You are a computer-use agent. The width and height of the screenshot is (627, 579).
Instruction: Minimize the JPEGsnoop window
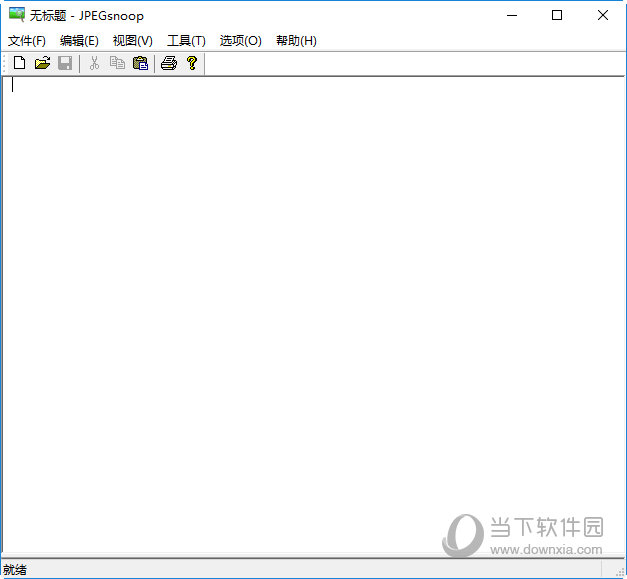point(512,15)
